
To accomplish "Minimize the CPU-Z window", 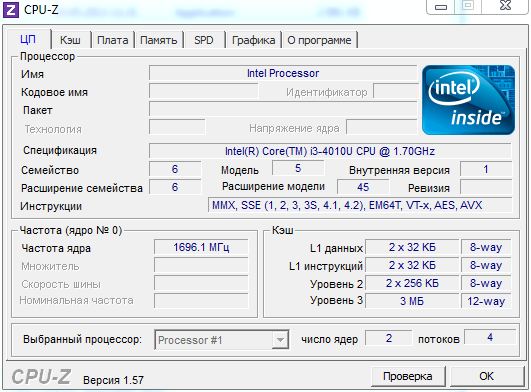I will pyautogui.click(x=441, y=7).
